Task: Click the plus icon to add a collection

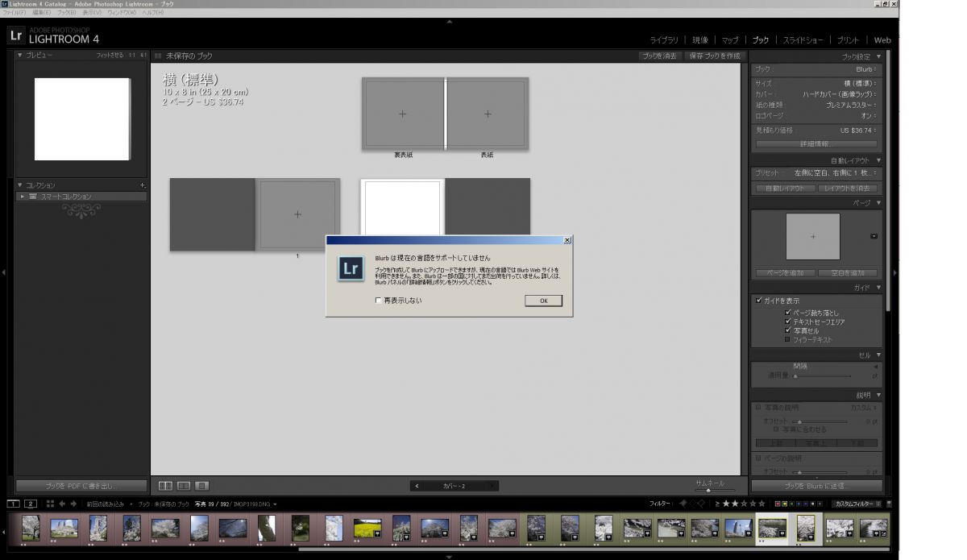Action: [x=143, y=184]
